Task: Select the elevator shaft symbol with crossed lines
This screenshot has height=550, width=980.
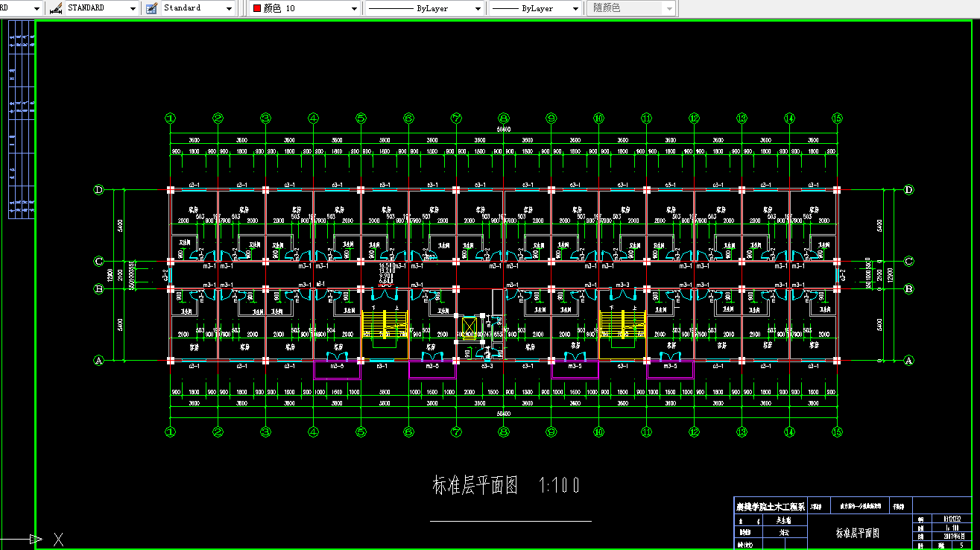Action: coord(470,327)
